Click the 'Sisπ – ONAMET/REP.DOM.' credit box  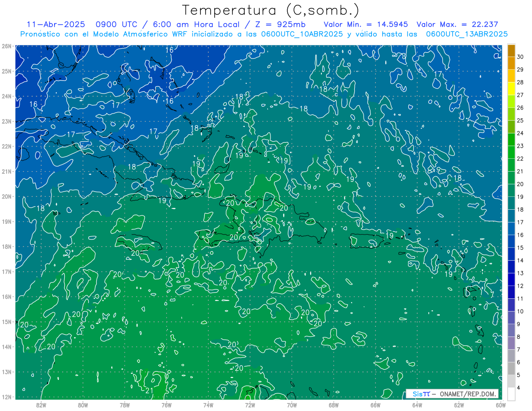[452, 394]
